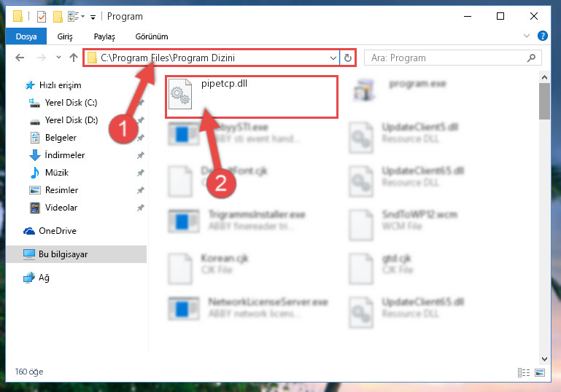The image size is (561, 392).
Task: Go back with the back arrow
Action: coord(20,58)
